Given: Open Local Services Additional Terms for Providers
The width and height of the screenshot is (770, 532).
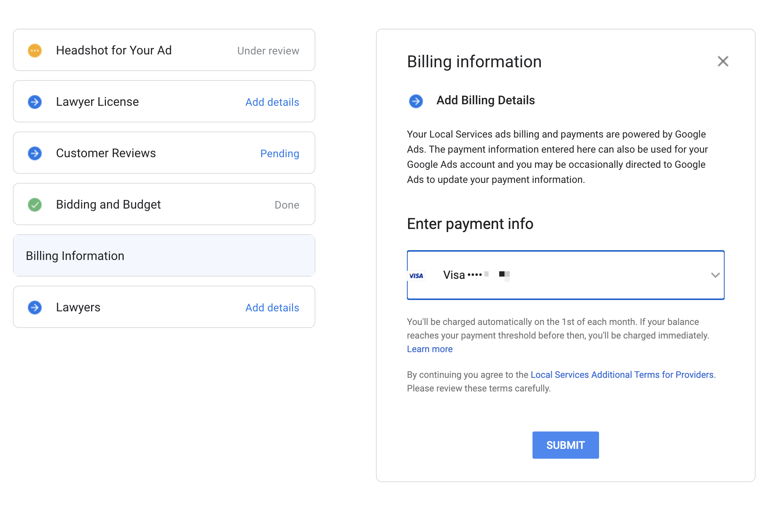Looking at the screenshot, I should pos(622,375).
